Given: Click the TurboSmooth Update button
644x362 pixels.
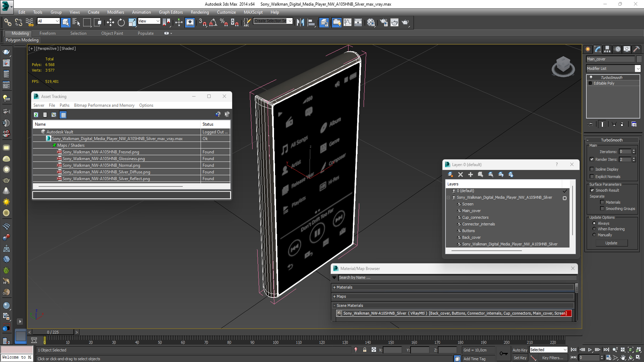Looking at the screenshot, I should pos(611,243).
